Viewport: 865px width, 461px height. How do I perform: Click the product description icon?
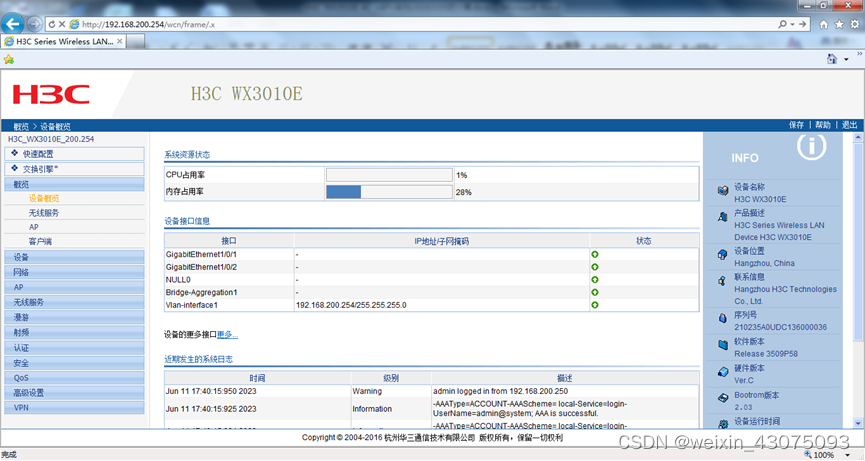(723, 217)
